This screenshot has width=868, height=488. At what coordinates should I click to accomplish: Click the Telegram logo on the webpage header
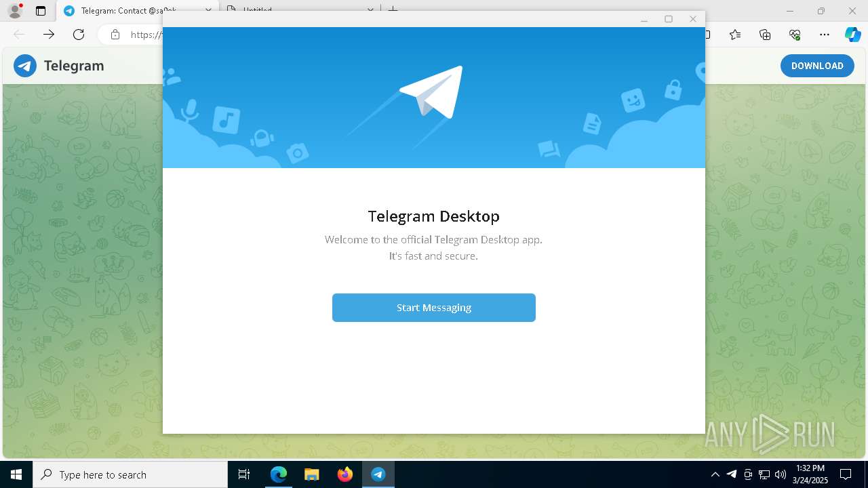coord(25,66)
